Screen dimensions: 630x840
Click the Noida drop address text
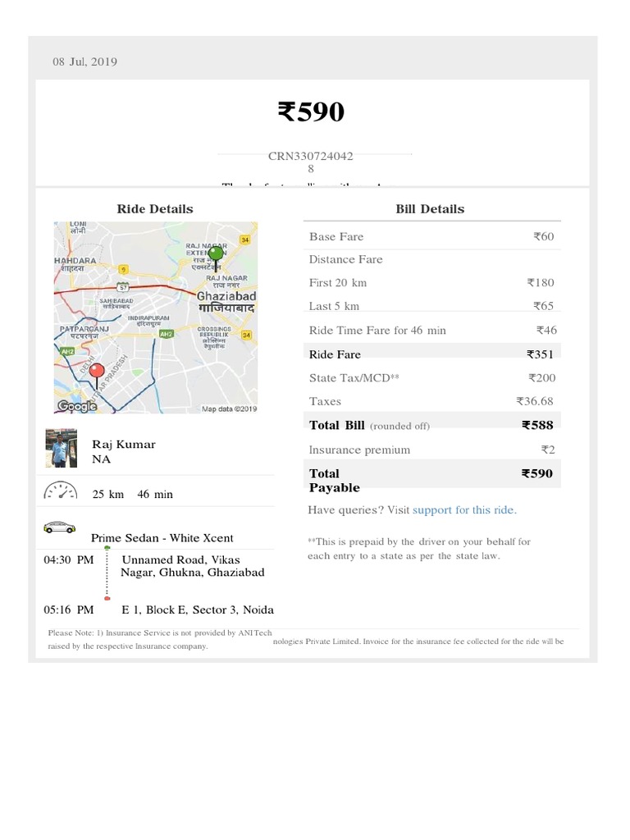[x=198, y=609]
